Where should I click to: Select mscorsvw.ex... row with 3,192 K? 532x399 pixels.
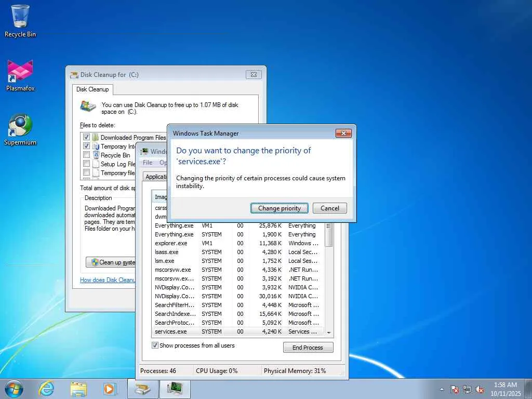pos(238,278)
